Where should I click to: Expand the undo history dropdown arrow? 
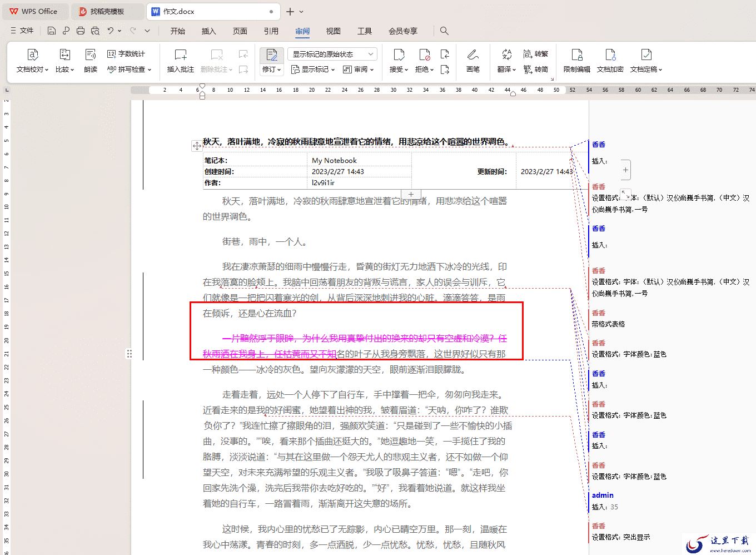[x=120, y=31]
